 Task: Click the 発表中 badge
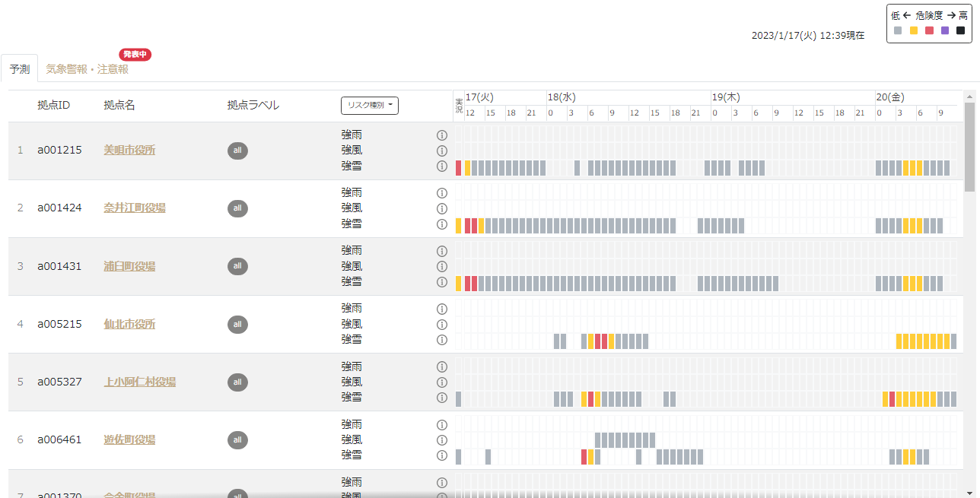(135, 54)
